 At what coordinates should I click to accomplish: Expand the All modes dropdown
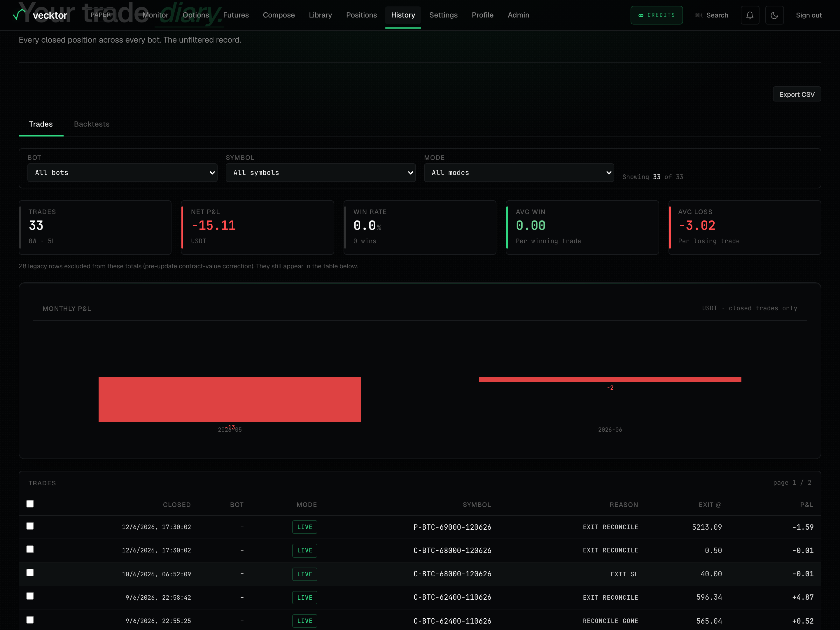519,173
